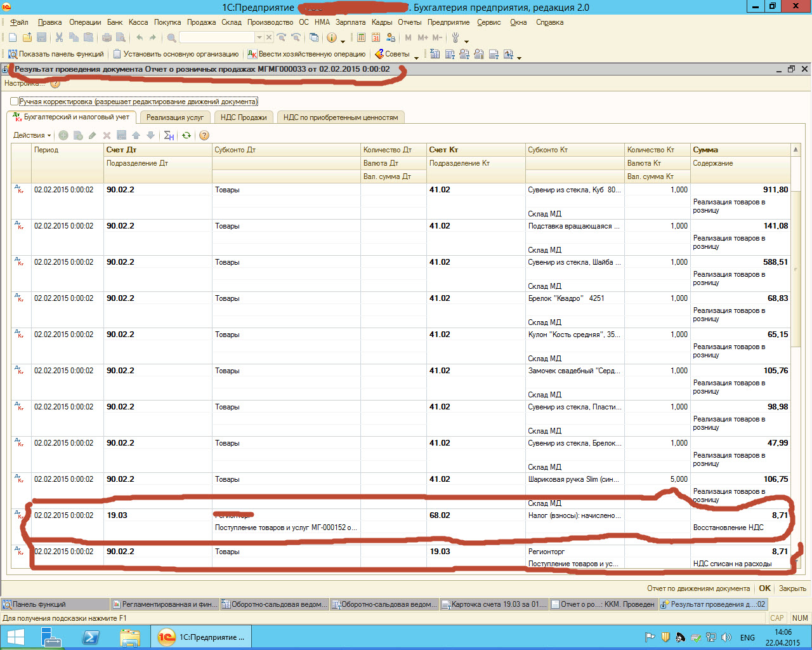Open Windows PowerShell from the taskbar
Screen dimensions: 812x650
[x=91, y=637]
